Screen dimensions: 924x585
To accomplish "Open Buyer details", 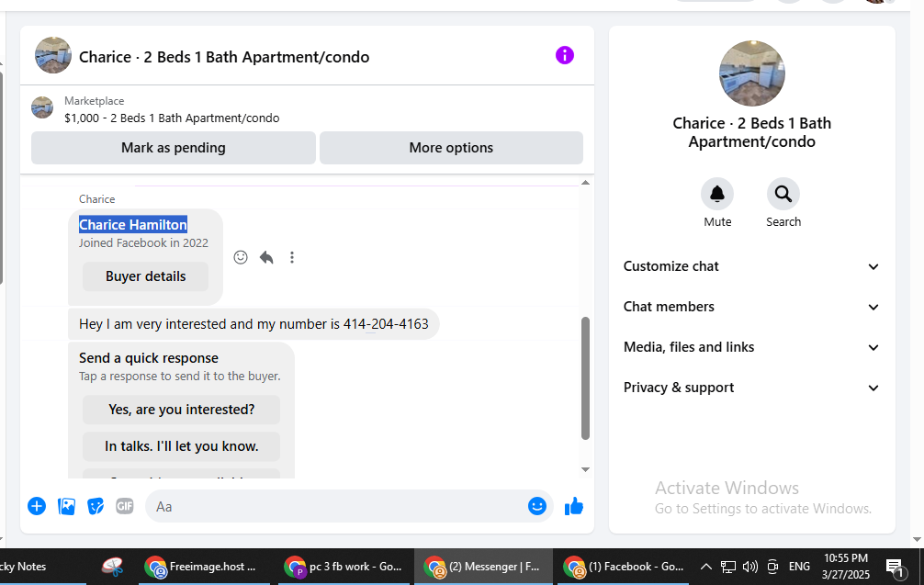I will pos(145,276).
